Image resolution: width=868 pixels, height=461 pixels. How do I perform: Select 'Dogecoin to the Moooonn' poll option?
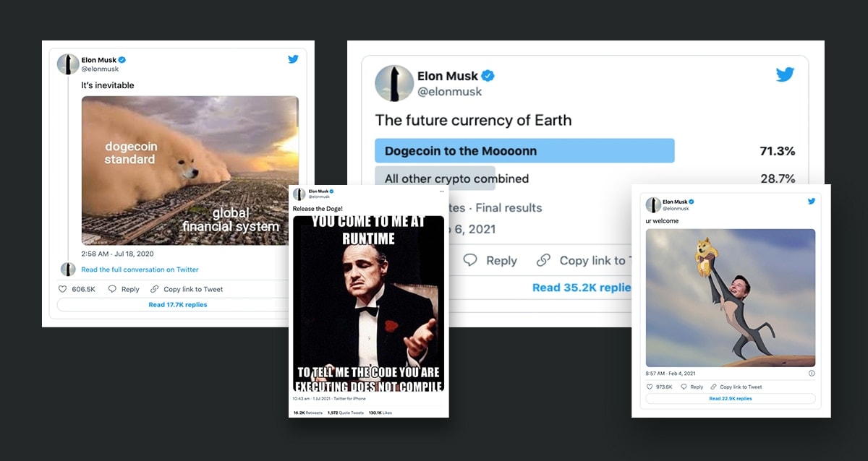click(524, 151)
